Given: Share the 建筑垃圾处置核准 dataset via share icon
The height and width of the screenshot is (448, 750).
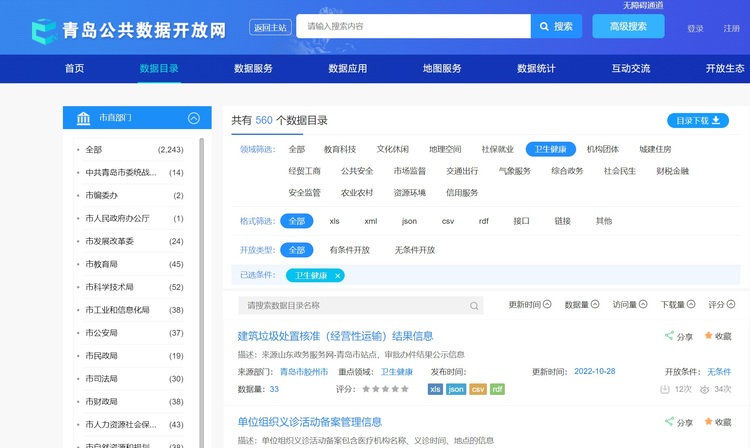Looking at the screenshot, I should pos(679,337).
